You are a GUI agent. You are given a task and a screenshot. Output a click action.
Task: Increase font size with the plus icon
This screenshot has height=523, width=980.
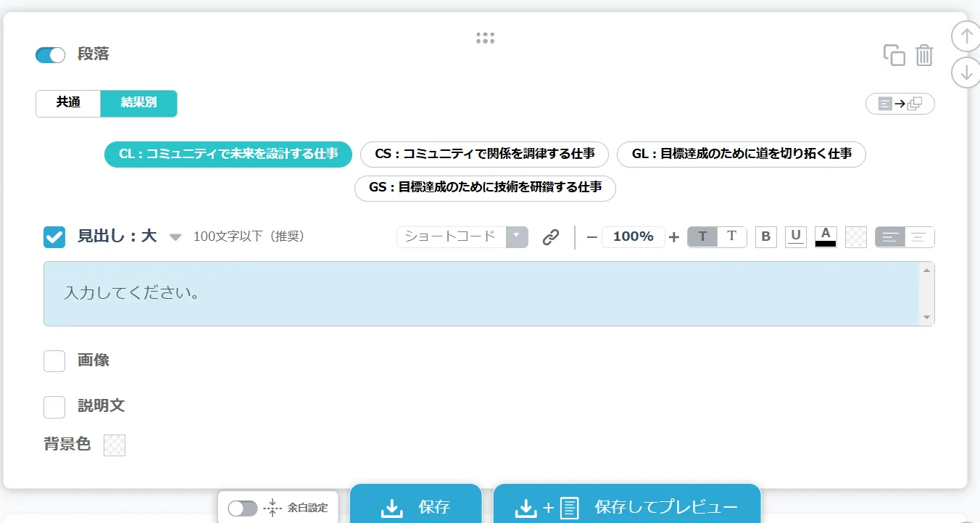tap(674, 237)
